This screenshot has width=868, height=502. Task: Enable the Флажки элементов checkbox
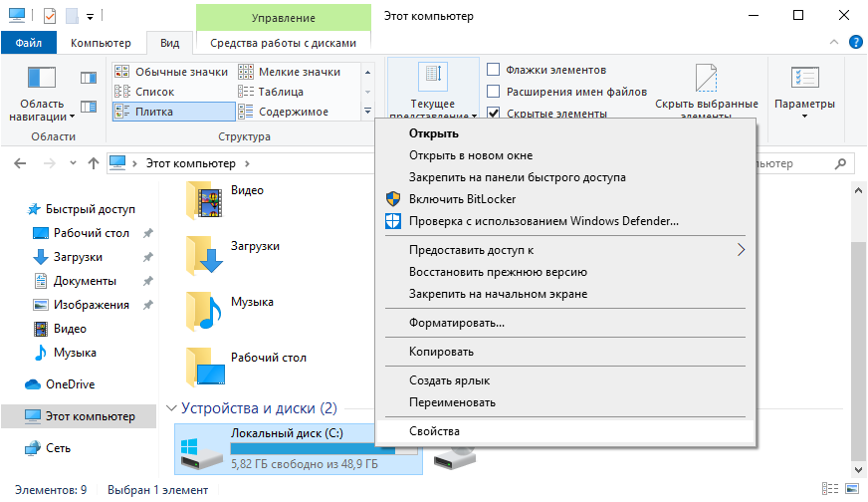[493, 70]
